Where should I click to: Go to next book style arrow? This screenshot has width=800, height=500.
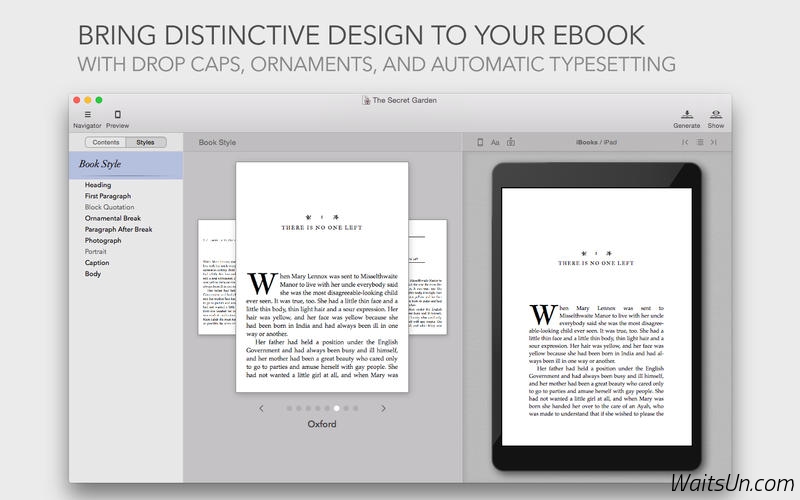[383, 408]
